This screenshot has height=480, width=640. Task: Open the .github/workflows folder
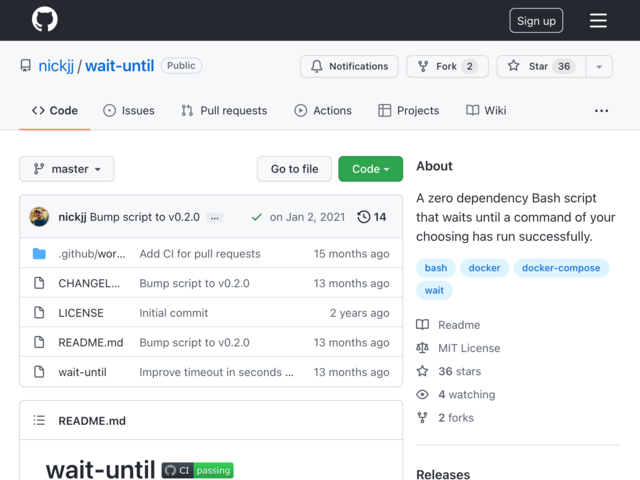point(92,254)
